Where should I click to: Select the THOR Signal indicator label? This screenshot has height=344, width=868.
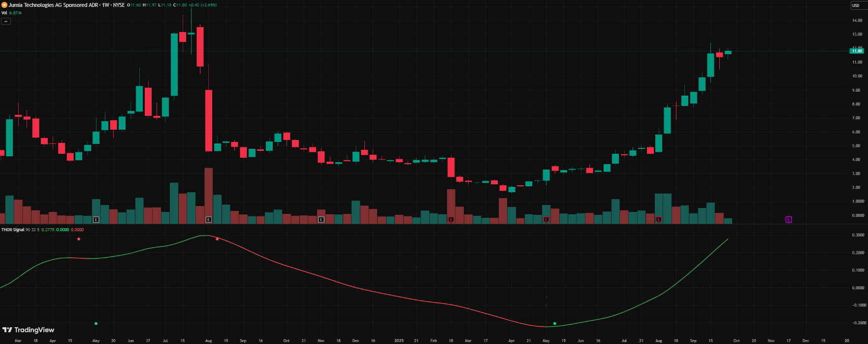coord(13,230)
